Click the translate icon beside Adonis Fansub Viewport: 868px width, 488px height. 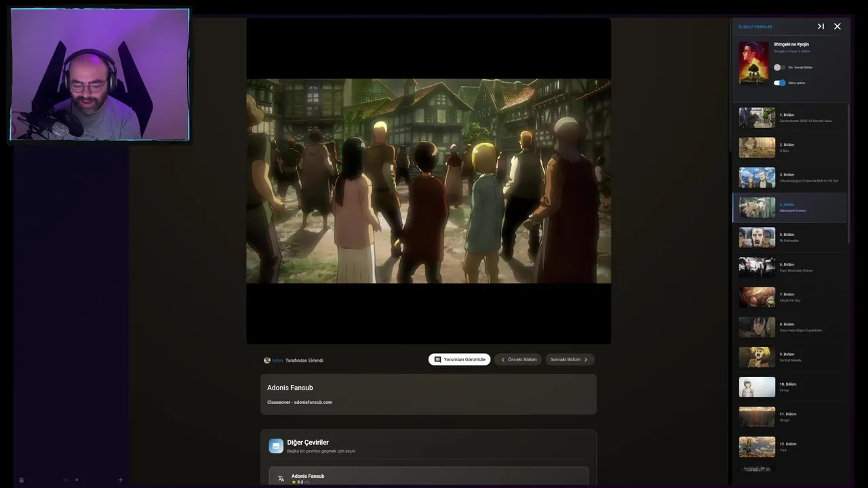[281, 479]
